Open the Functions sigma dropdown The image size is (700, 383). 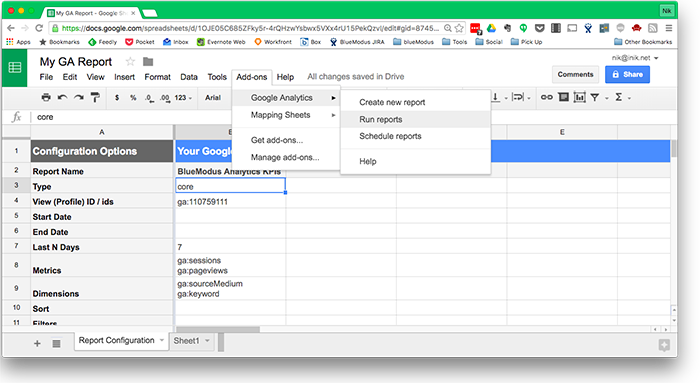pyautogui.click(x=622, y=97)
